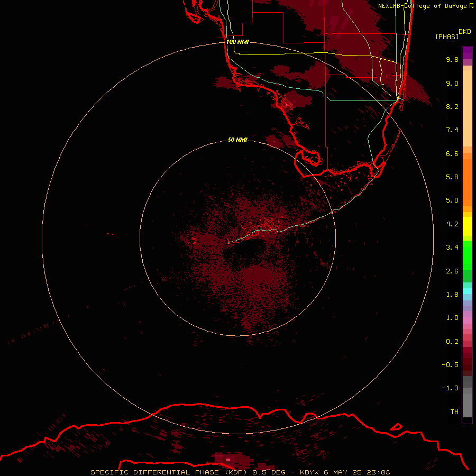Select the 0.2 value on the color scale

[452, 342]
